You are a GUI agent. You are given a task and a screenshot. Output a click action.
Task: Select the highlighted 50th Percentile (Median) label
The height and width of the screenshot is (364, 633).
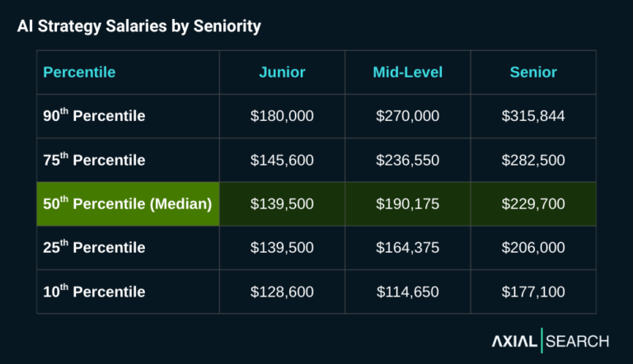pos(128,203)
